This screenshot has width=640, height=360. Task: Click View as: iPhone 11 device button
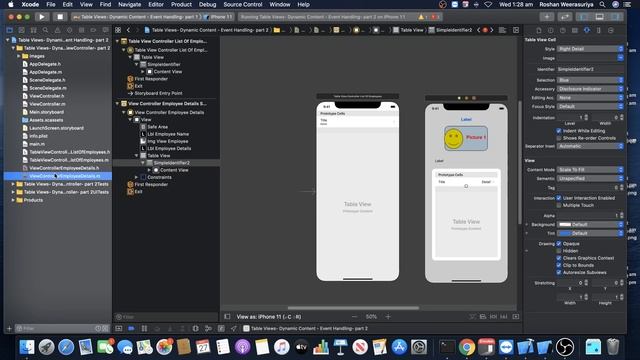point(269,317)
